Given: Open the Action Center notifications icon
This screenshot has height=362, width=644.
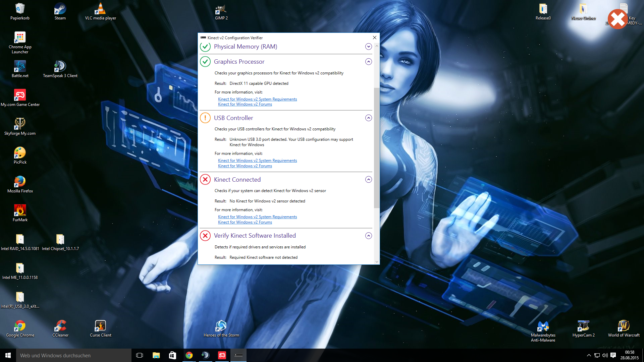Looking at the screenshot, I should point(613,355).
